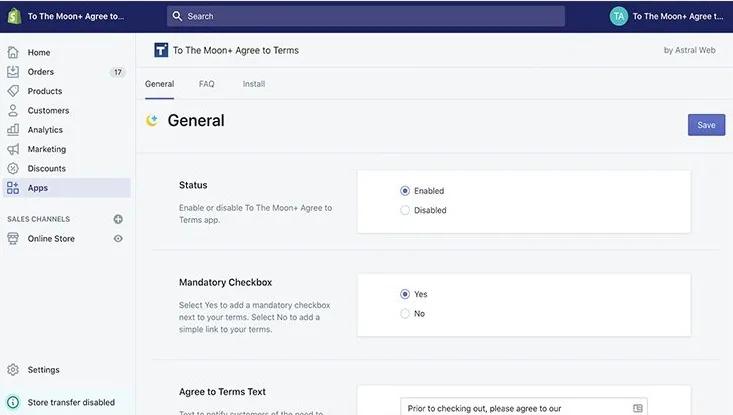This screenshot has width=733, height=415.
Task: Open Apps in the sidebar
Action: tap(66, 188)
